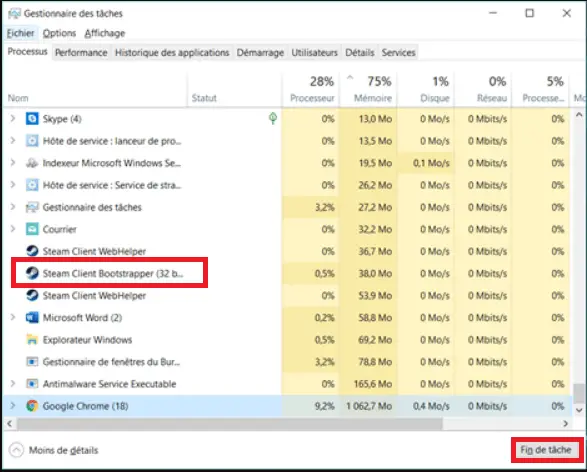
Task: Sort by the Disque column header
Action: [x=426, y=90]
